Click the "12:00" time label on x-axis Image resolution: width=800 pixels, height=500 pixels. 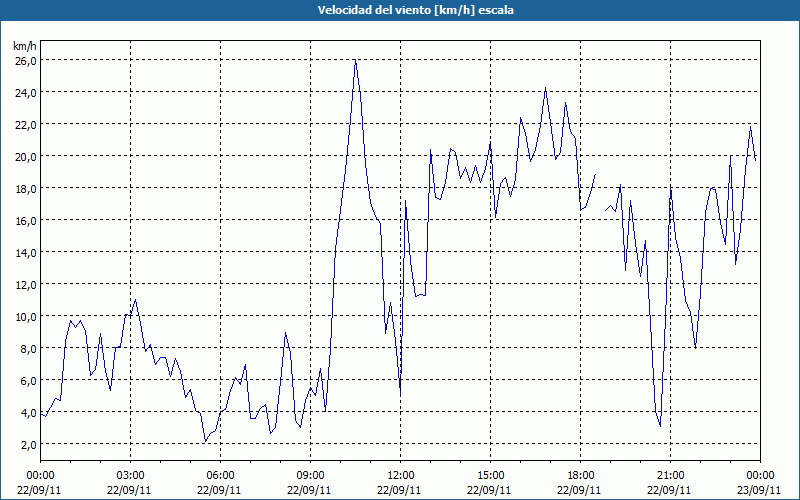[x=401, y=476]
